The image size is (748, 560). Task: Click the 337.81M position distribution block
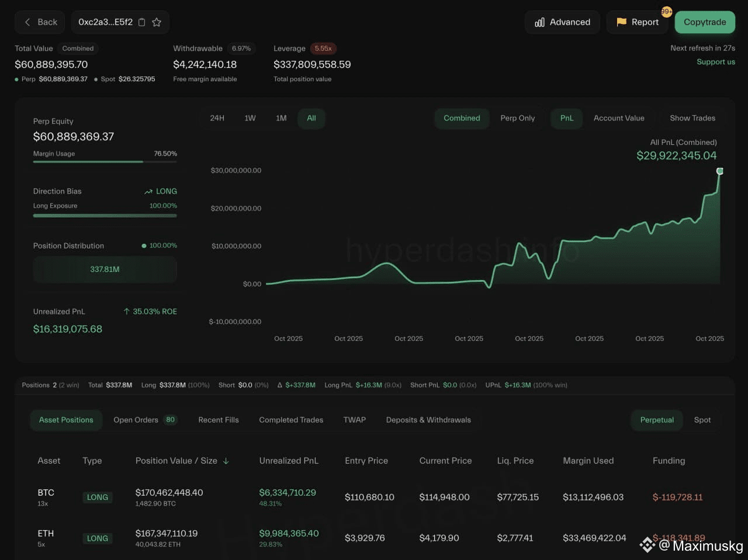(105, 269)
